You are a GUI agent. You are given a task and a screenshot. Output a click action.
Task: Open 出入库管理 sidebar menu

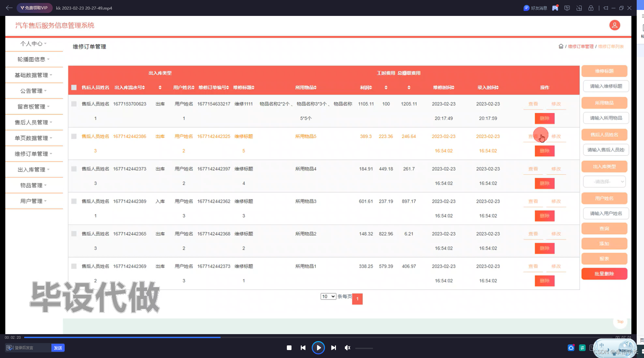(34, 170)
